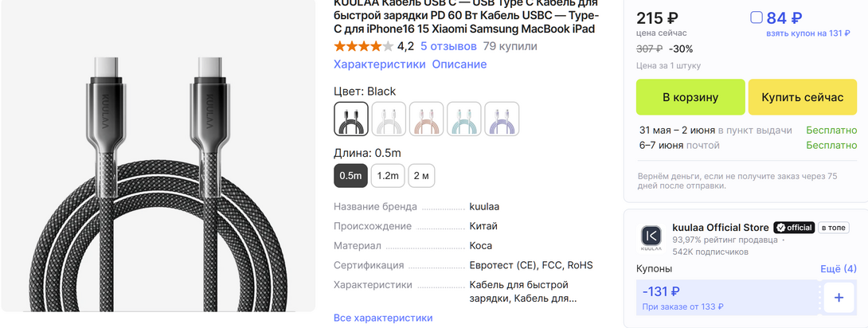Screen dimensions: 868x328
Task: Click the 'в топе' badge
Action: (x=833, y=227)
